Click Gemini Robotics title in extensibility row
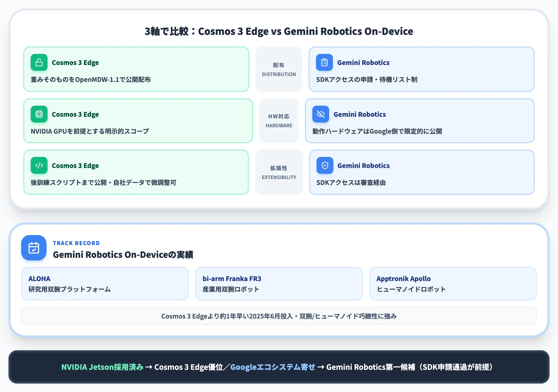Image resolution: width=558 pixels, height=392 pixels. 364,166
